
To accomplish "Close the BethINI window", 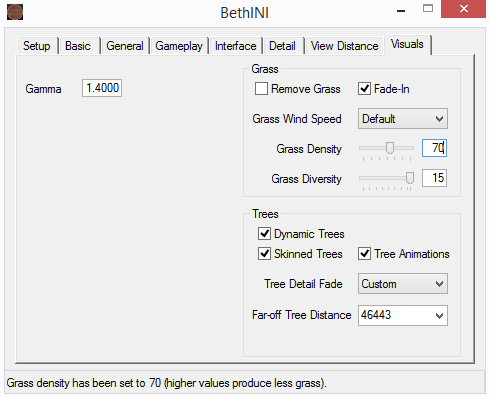I will click(x=463, y=9).
